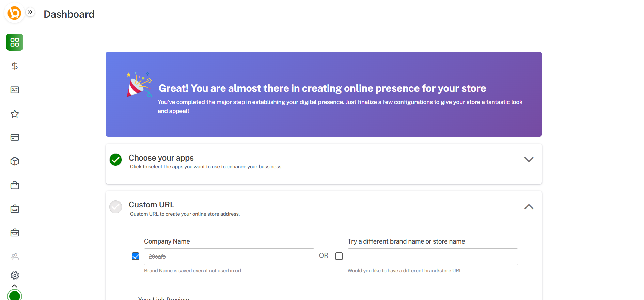The height and width of the screenshot is (300, 644).
Task: Expand the sidebar with double-arrow button
Action: [x=30, y=12]
